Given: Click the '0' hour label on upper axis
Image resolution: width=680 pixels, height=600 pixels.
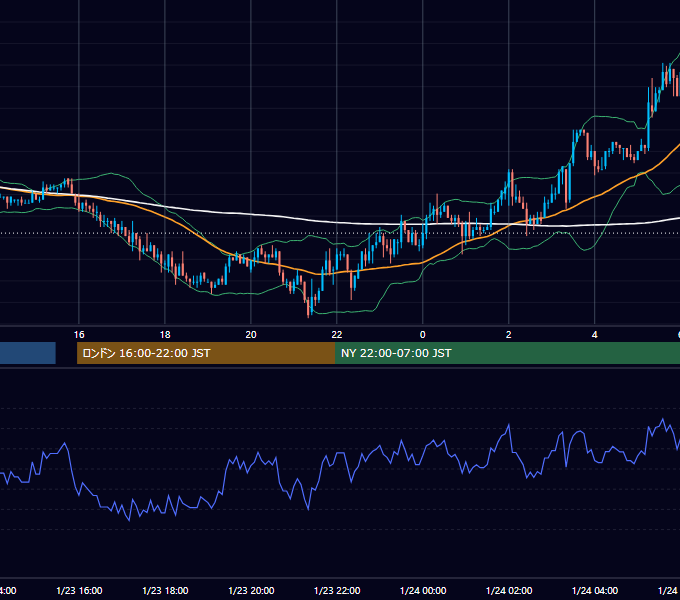Looking at the screenshot, I should (x=422, y=335).
